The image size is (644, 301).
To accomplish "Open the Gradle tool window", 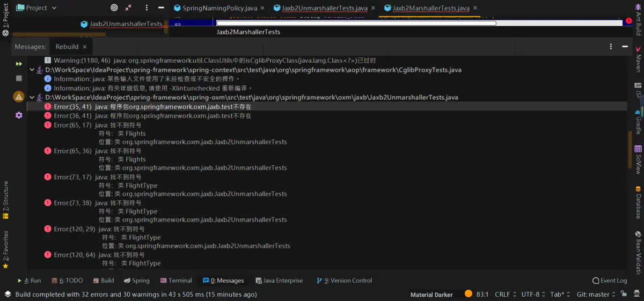I will pos(638,122).
